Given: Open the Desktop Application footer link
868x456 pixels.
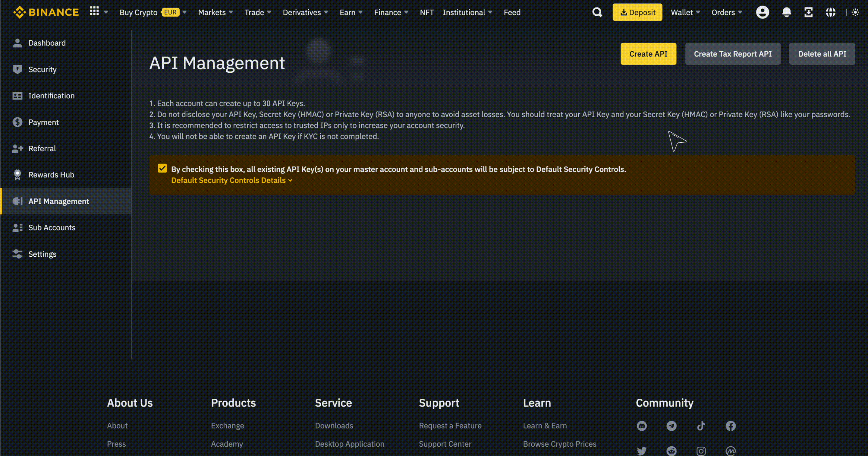Looking at the screenshot, I should 349,444.
